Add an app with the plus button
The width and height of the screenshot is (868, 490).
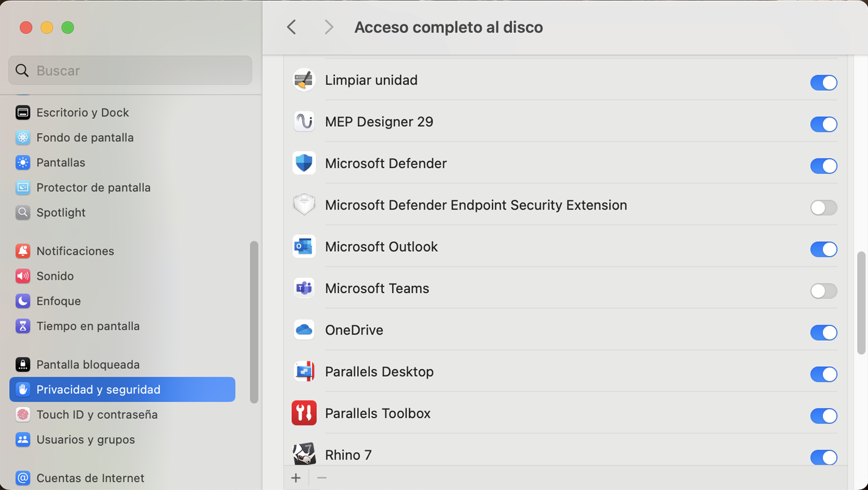pyautogui.click(x=296, y=478)
